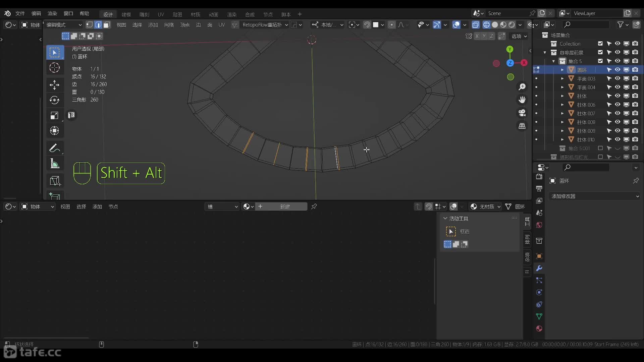
Task: Click the 渲染 menu item
Action: coord(52,13)
